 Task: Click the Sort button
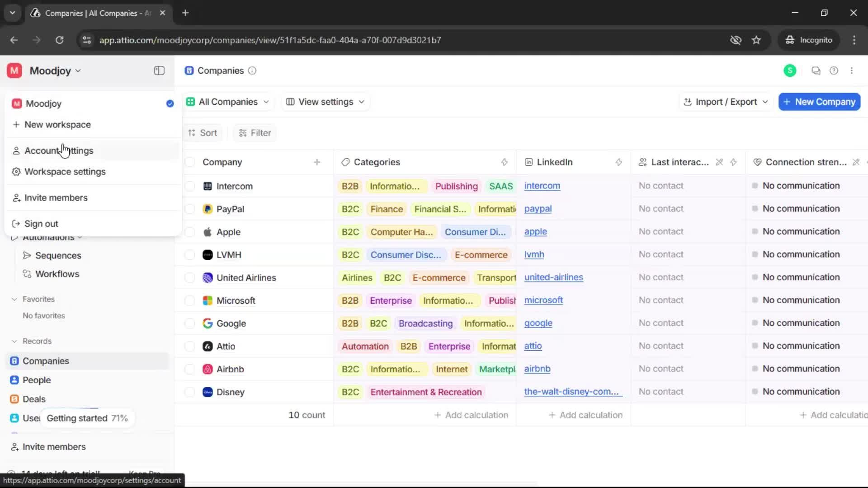(203, 133)
